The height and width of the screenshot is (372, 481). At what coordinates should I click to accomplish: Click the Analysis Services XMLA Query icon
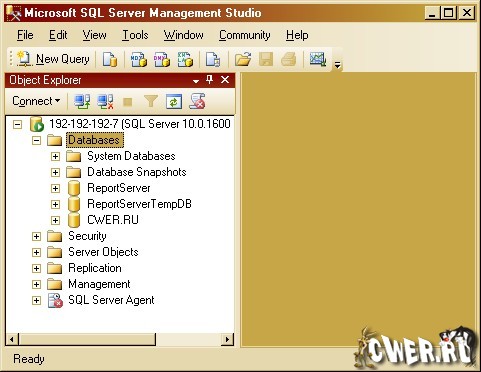(x=185, y=59)
